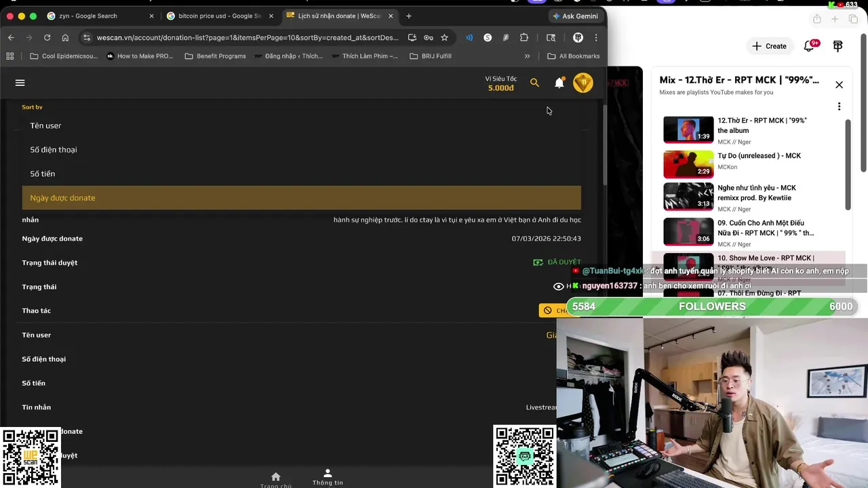Close the YouTube Mix playlist panel
Image resolution: width=868 pixels, height=488 pixels.
point(839,85)
